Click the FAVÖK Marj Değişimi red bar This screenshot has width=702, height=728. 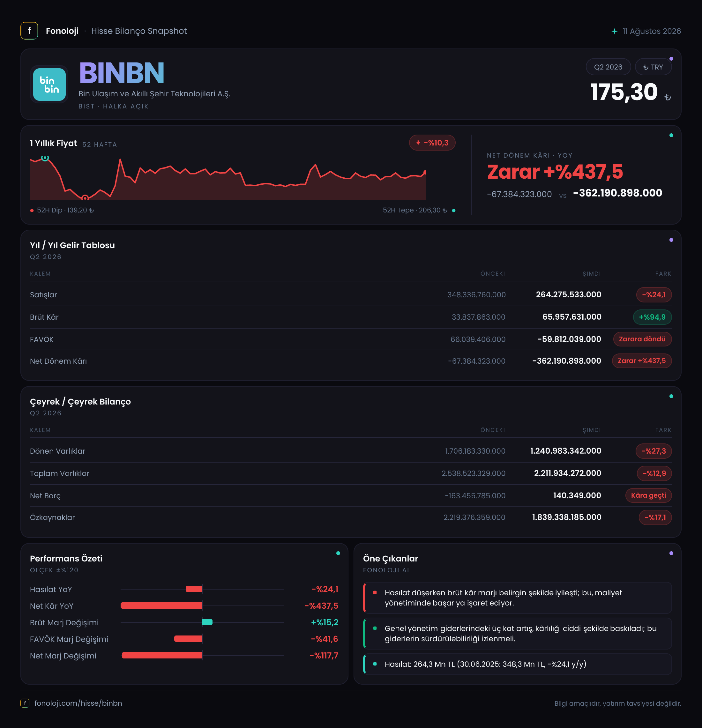coord(188,639)
